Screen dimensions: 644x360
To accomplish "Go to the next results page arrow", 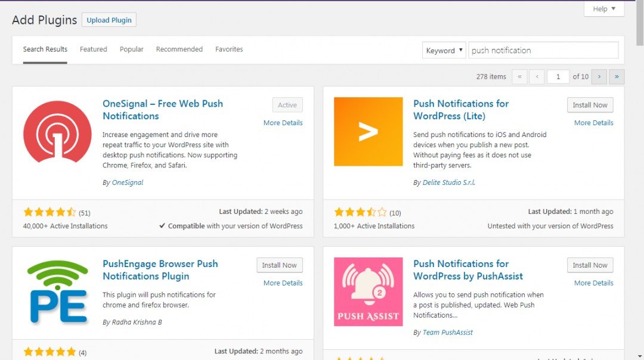I will tap(599, 77).
